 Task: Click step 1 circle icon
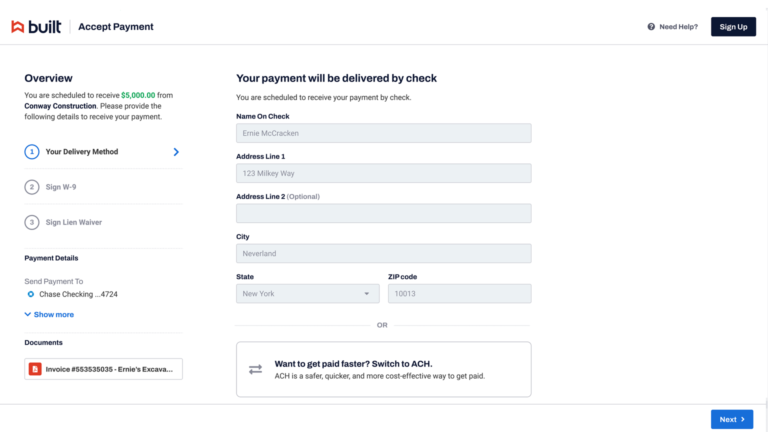pyautogui.click(x=32, y=152)
